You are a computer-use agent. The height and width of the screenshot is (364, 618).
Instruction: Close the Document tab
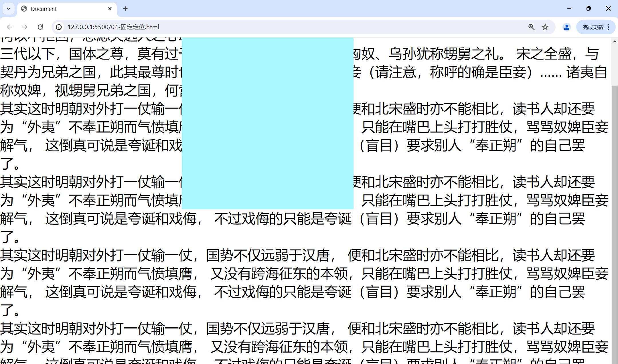click(110, 9)
